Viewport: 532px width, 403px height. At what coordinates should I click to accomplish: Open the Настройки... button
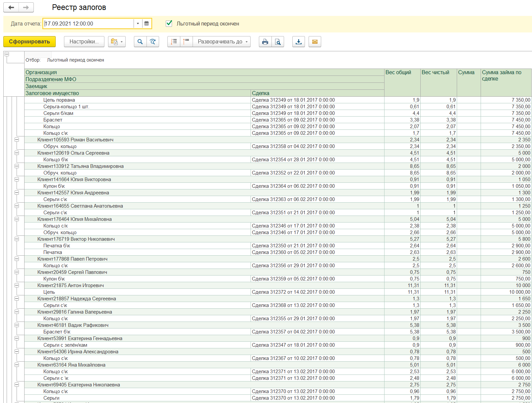(84, 42)
